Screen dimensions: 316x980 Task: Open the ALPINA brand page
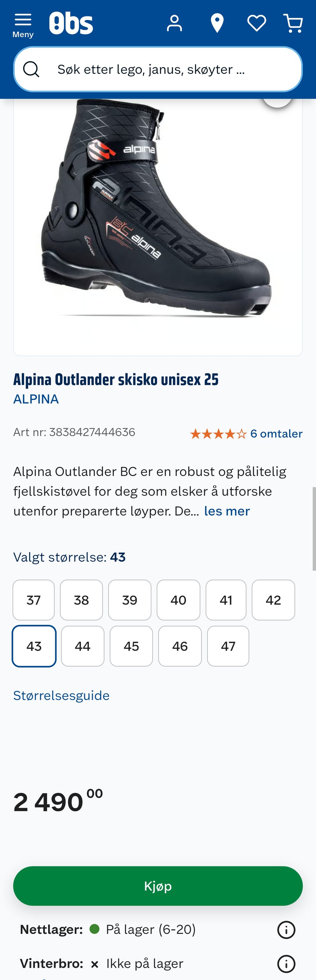tap(36, 399)
